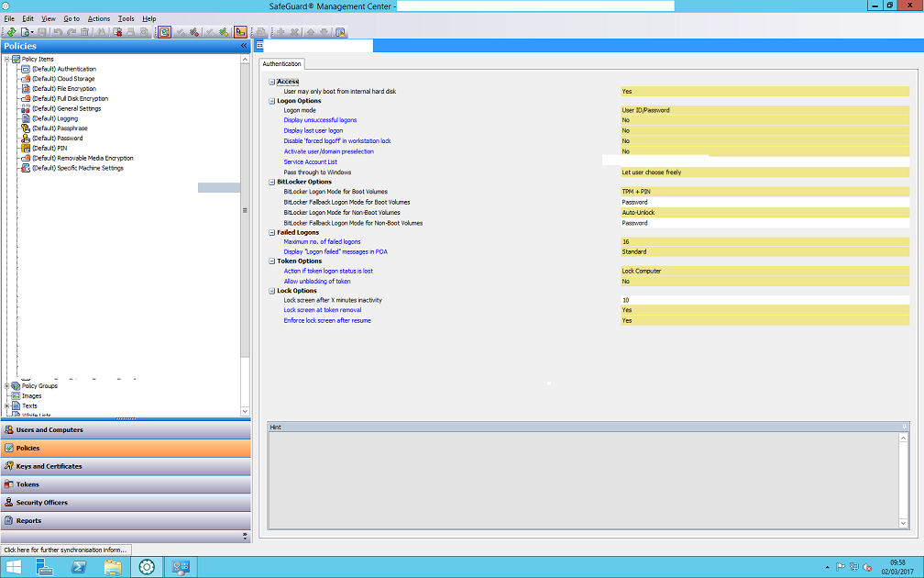Open Users and Computers navigation area

[126, 430]
